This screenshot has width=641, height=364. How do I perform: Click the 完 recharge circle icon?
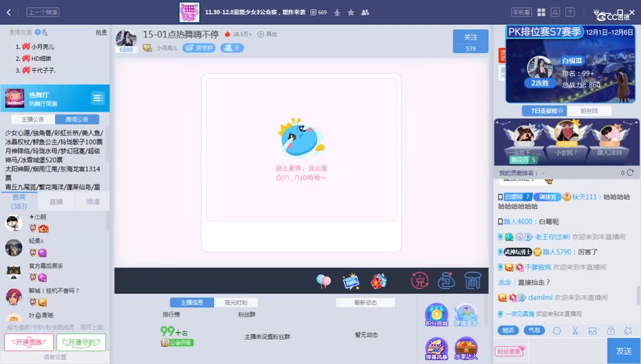[420, 281]
